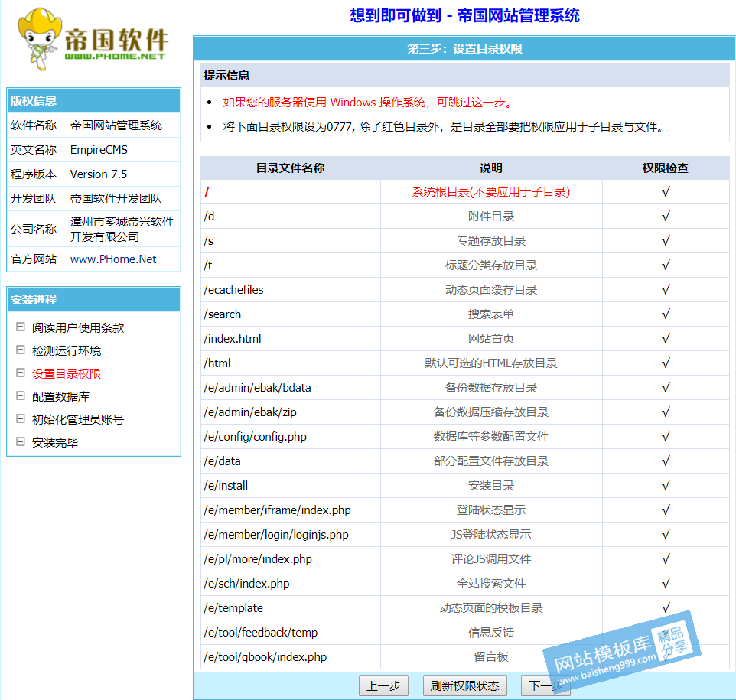Screen dimensions: 736x700
Task: Click the red / root directory path
Action: point(207,191)
